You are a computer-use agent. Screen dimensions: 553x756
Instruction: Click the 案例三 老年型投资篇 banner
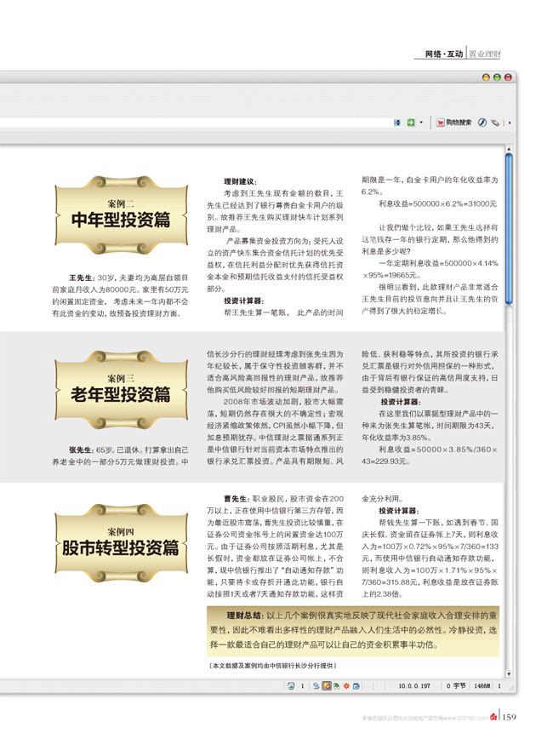coord(121,390)
